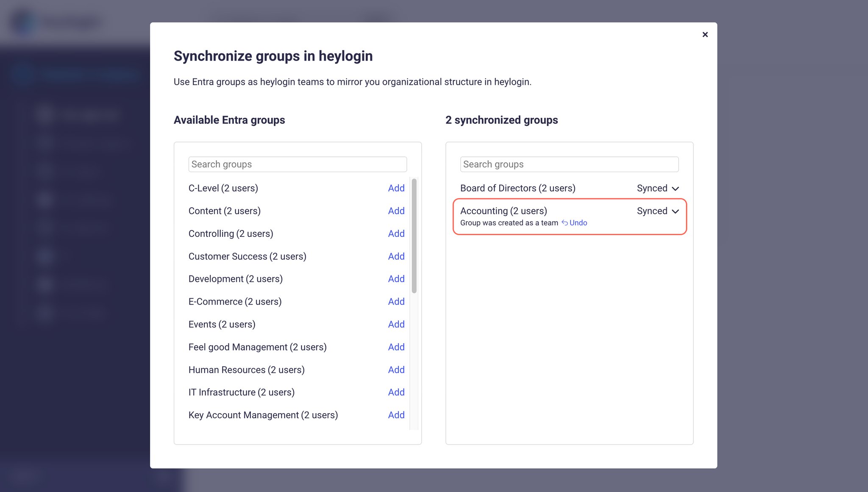
Task: Add the Events group
Action: point(396,324)
